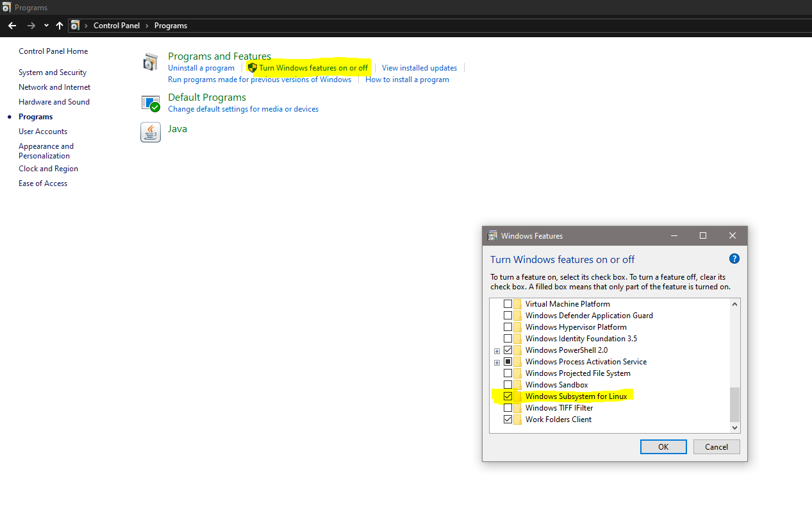Go up one level with the Up arrow
Viewport: 812px width, 510px height.
[60, 26]
